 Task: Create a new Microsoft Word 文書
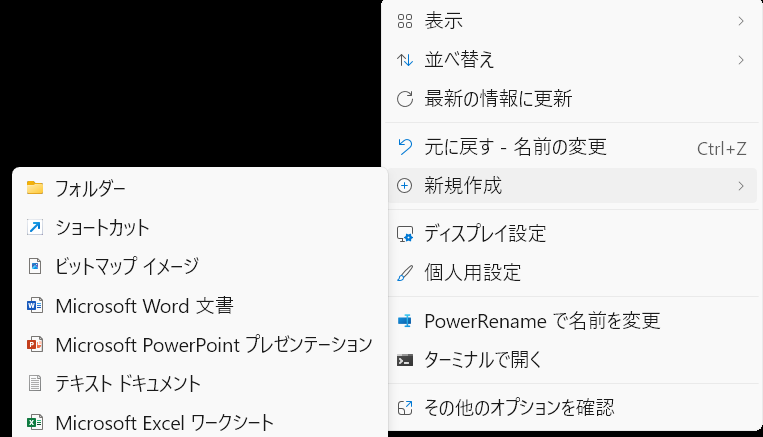(200, 306)
